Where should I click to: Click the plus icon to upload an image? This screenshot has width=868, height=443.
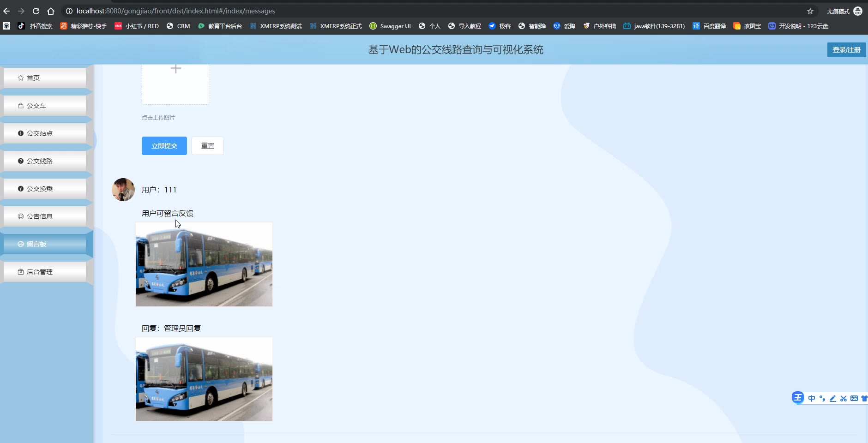pyautogui.click(x=176, y=69)
